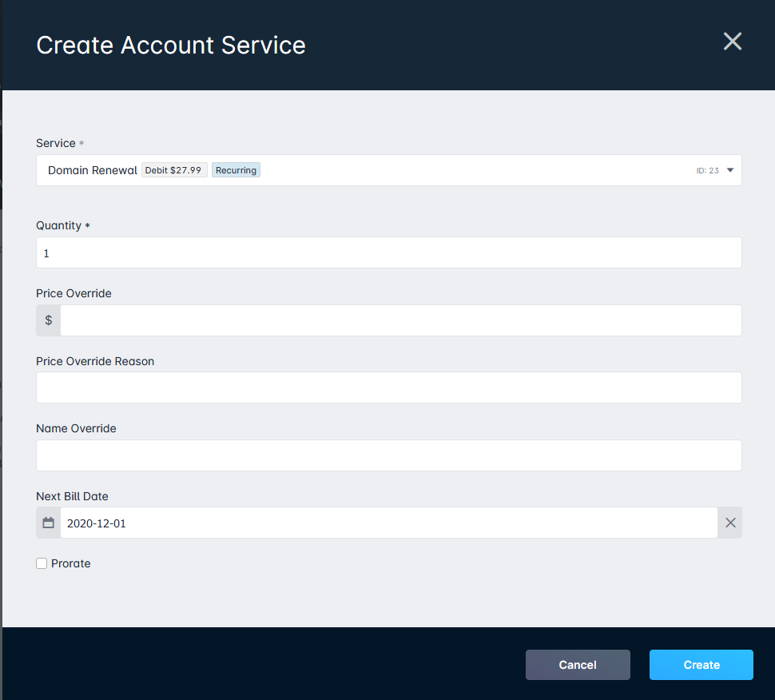This screenshot has width=775, height=700.
Task: Enable the Prorate checkbox
Action: (x=42, y=563)
